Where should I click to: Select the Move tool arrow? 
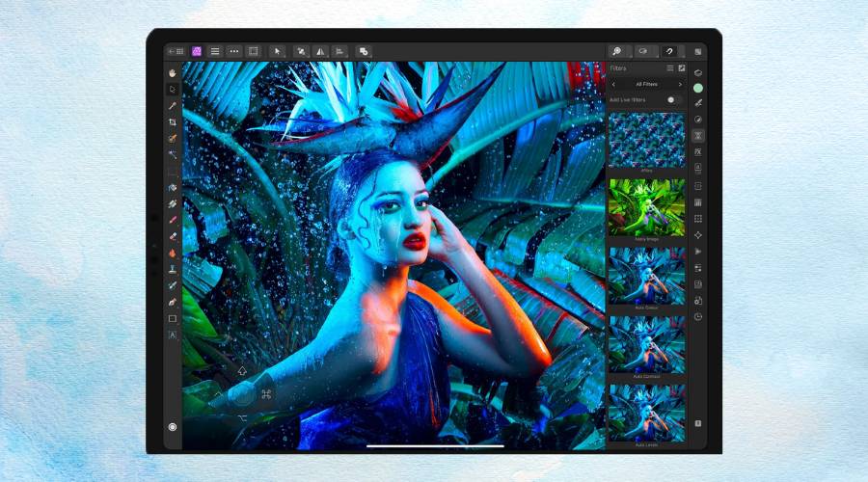coord(173,89)
